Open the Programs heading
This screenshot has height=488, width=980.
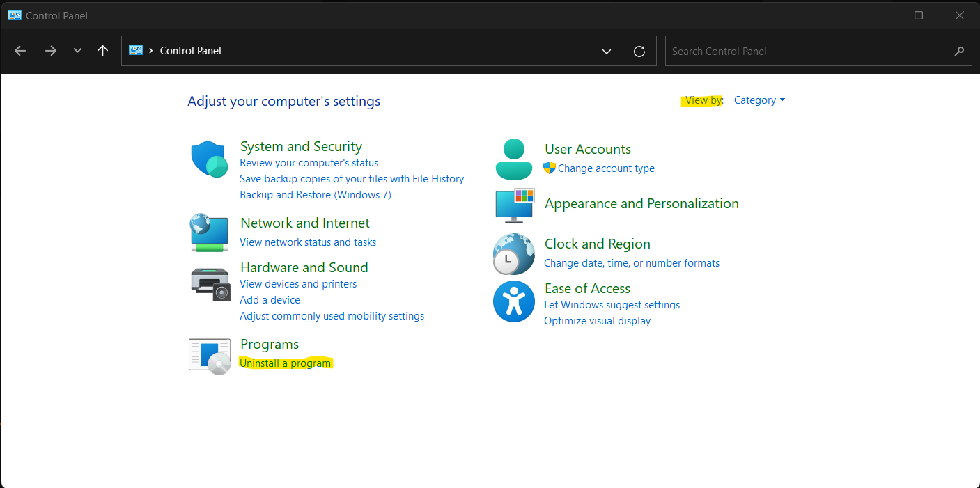270,344
